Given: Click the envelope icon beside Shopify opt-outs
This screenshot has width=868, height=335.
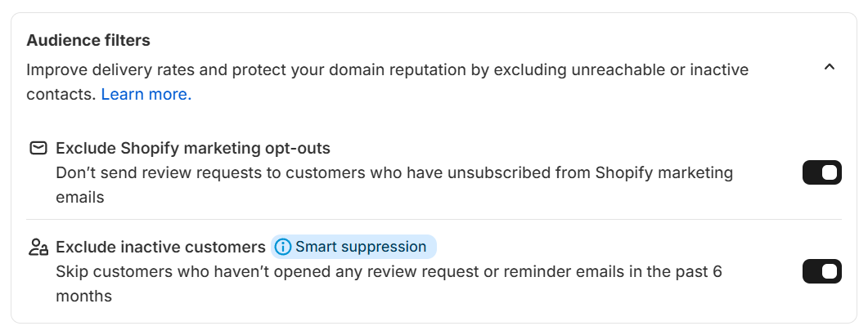Looking at the screenshot, I should pyautogui.click(x=38, y=149).
